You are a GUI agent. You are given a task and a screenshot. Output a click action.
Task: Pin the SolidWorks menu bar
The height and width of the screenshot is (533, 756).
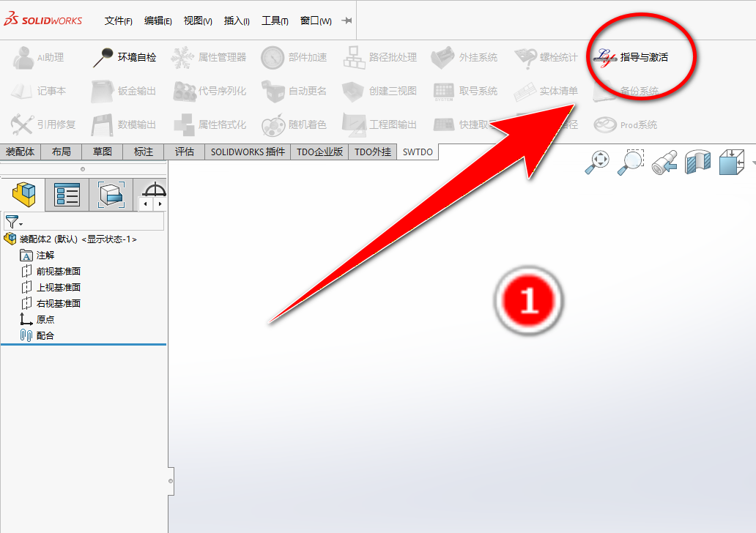pyautogui.click(x=346, y=20)
